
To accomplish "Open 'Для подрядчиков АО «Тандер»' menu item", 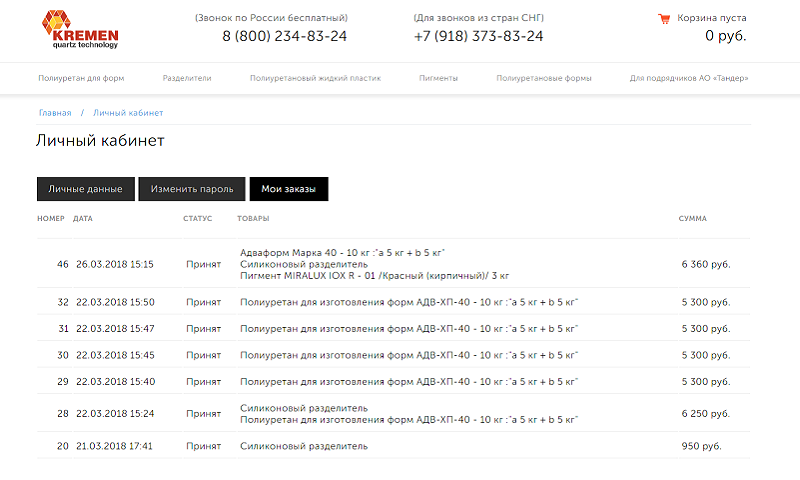I will click(x=689, y=78).
